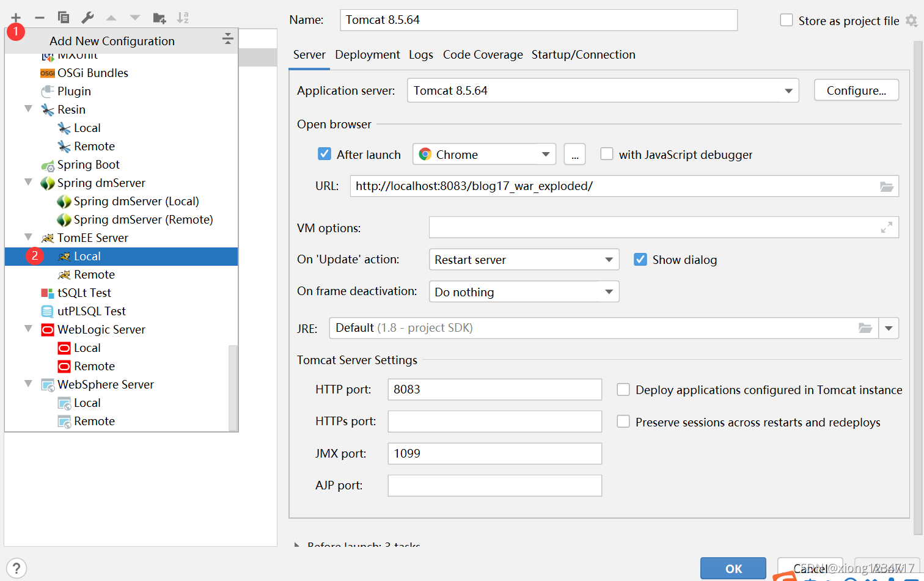Open On frame deactivation dropdown
924x581 pixels.
524,291
